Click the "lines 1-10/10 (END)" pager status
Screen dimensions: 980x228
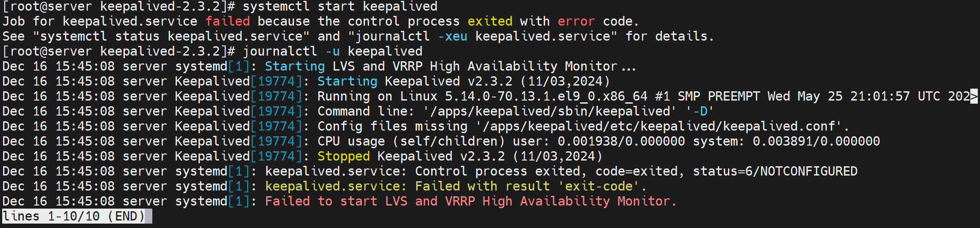pyautogui.click(x=74, y=217)
